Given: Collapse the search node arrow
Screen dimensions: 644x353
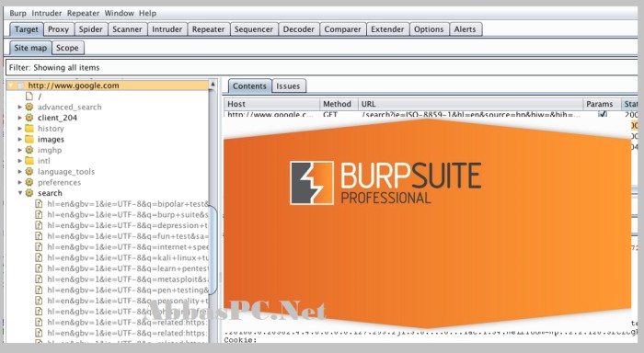Looking at the screenshot, I should pyautogui.click(x=19, y=193).
